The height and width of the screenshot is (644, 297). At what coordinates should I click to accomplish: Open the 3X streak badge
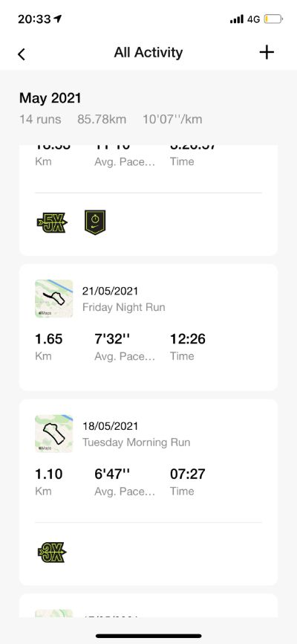[52, 553]
